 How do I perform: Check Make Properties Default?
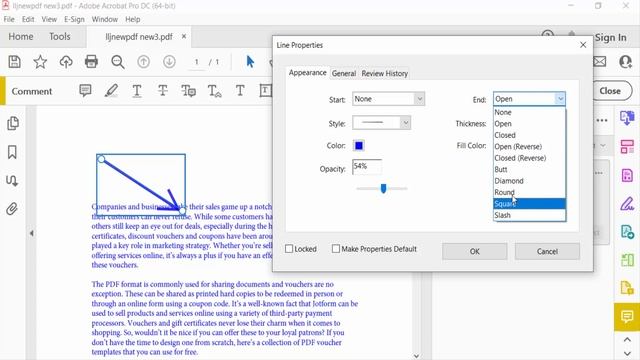click(x=336, y=249)
